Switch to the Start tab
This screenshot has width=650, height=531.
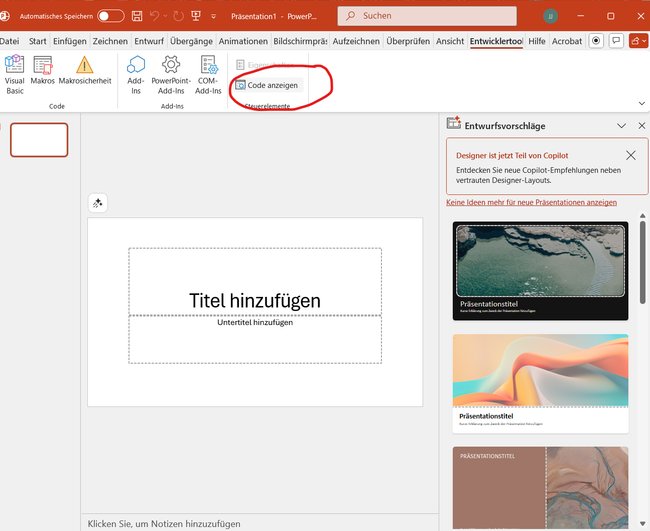(x=37, y=41)
